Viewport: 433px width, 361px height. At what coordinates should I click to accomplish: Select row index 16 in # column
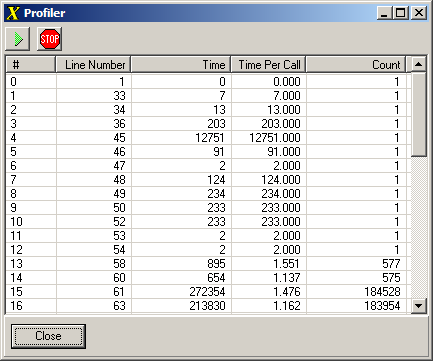click(x=16, y=306)
